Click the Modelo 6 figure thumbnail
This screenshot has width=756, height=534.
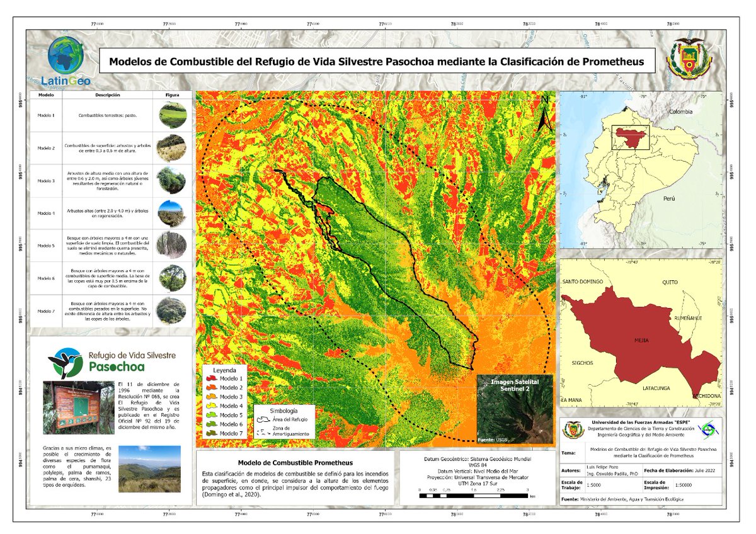[171, 278]
